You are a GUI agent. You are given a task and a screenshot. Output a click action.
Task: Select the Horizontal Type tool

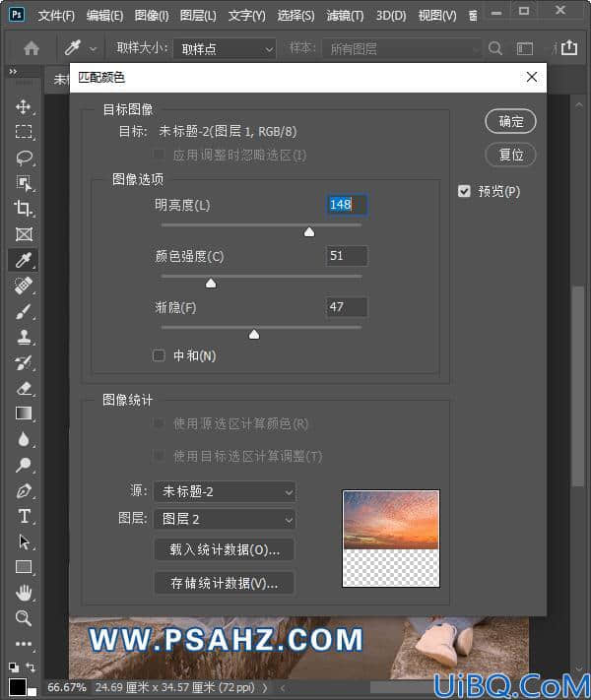pos(24,516)
